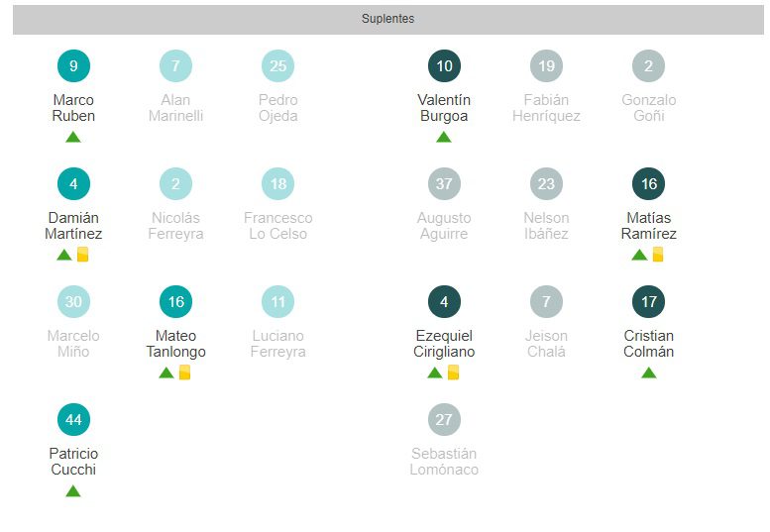Click the green arrow under Damián Martínez
Screen dimensions: 770x532
point(64,255)
